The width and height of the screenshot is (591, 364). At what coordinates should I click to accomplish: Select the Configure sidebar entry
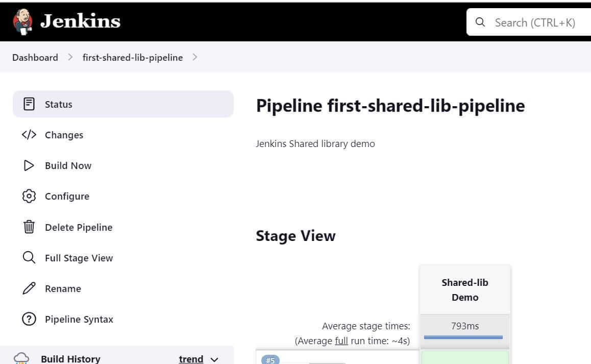tap(67, 196)
